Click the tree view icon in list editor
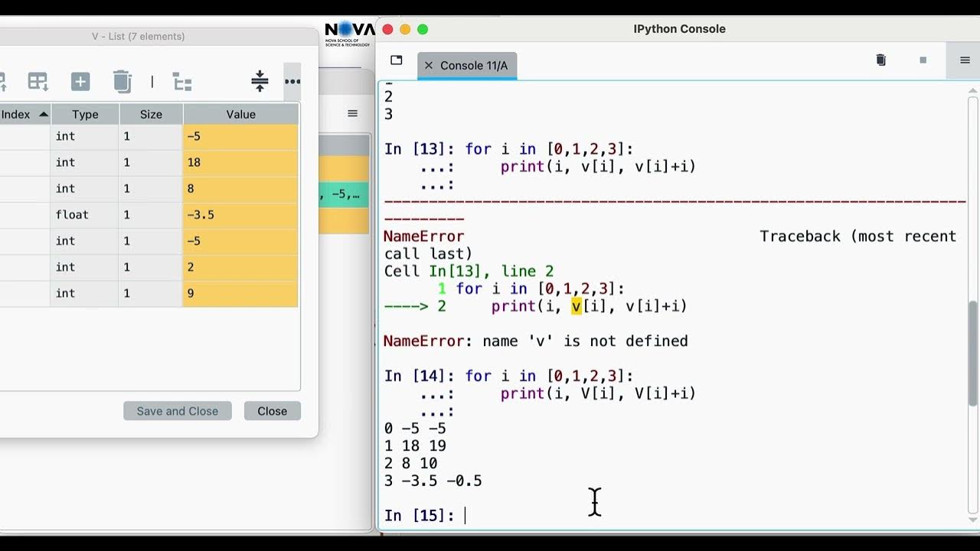The image size is (980, 551). (x=182, y=82)
